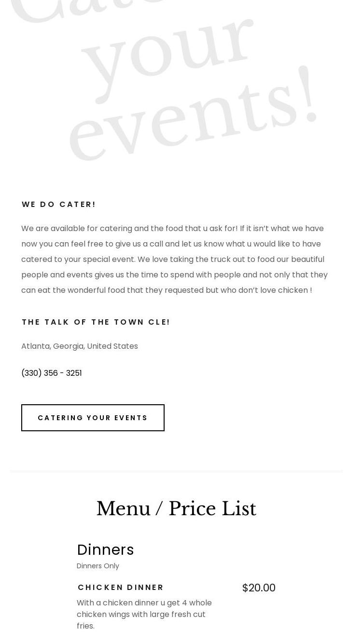This screenshot has height=644, width=362.
Task: Click the Dinners Only subtitle
Action: [x=98, y=566]
